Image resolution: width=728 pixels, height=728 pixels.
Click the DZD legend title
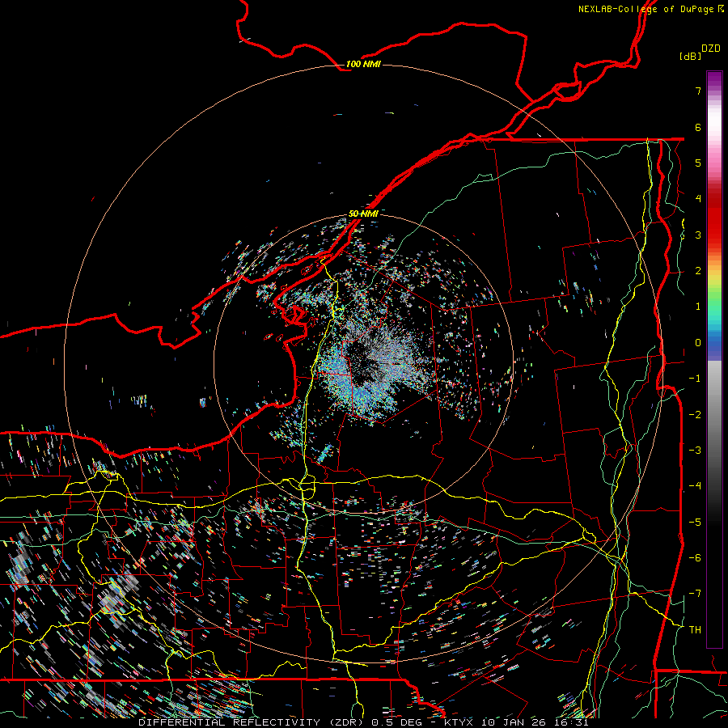(711, 49)
